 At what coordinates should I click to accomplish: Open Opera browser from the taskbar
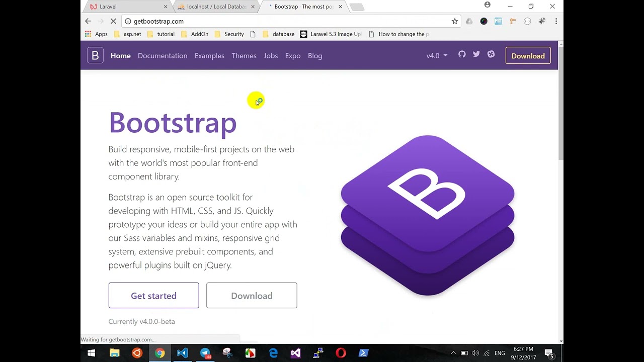341,353
